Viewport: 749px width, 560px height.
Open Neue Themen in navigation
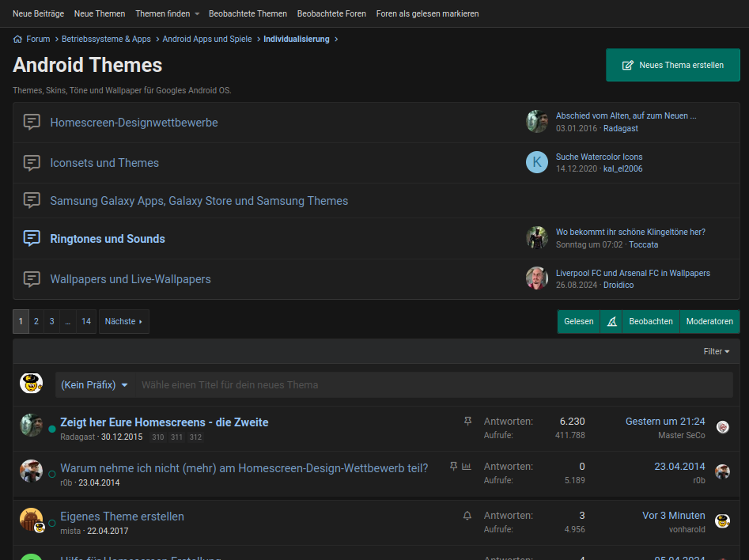coord(100,14)
